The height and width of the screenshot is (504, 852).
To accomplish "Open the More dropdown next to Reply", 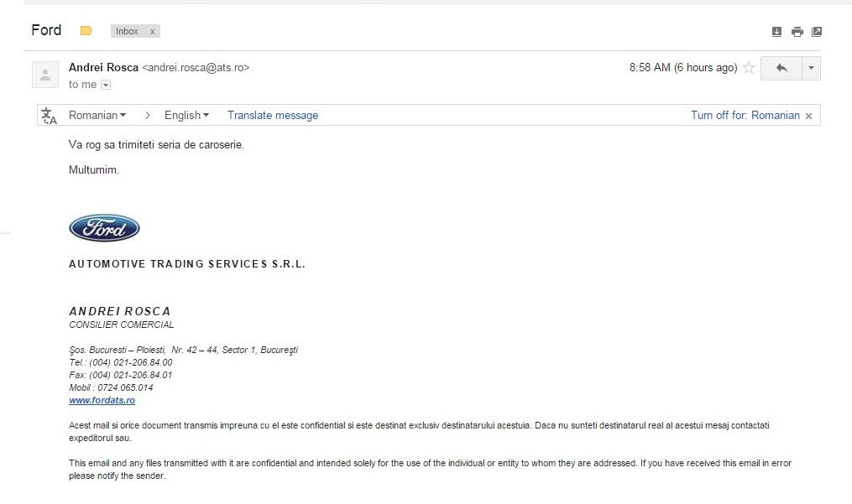I will pos(811,68).
